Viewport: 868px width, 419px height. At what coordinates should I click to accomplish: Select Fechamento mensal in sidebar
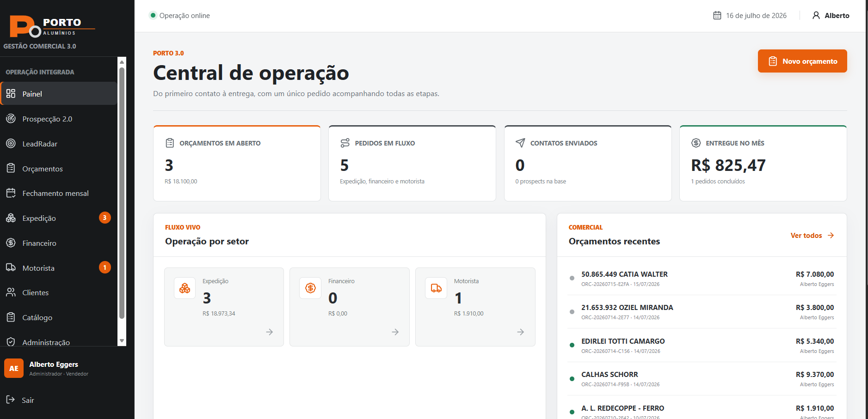59,193
